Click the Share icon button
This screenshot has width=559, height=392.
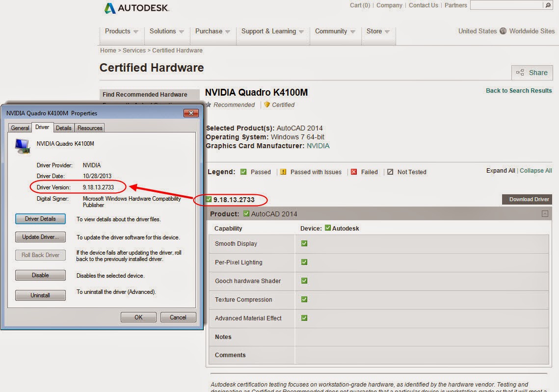(x=532, y=73)
